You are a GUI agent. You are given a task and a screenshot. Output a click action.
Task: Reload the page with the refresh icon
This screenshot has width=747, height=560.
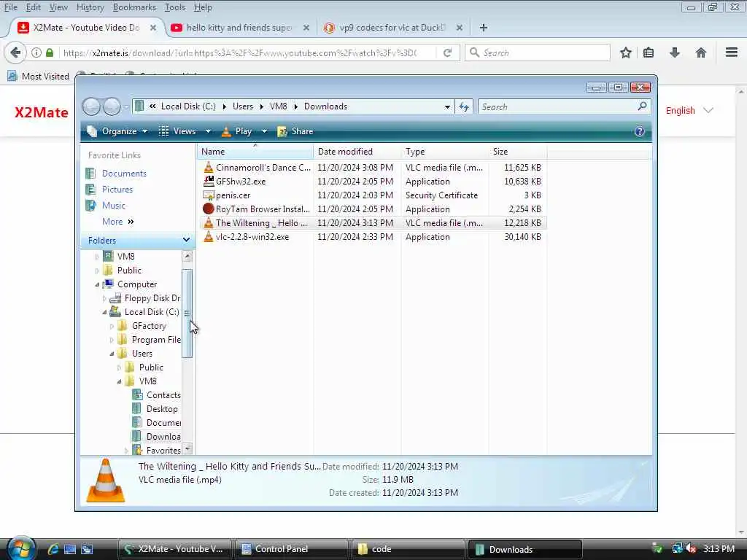(447, 52)
